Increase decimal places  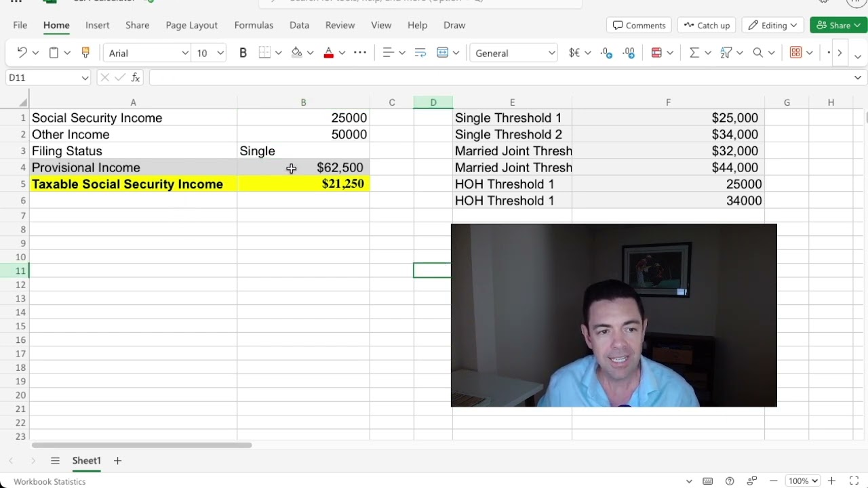click(629, 53)
